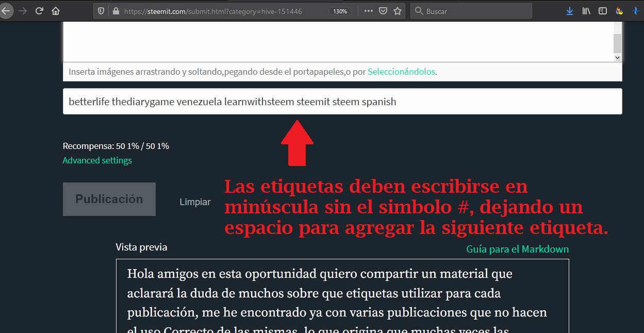This screenshot has height=333, width=644.
Task: Open the colorful extension icon
Action: coord(619,11)
